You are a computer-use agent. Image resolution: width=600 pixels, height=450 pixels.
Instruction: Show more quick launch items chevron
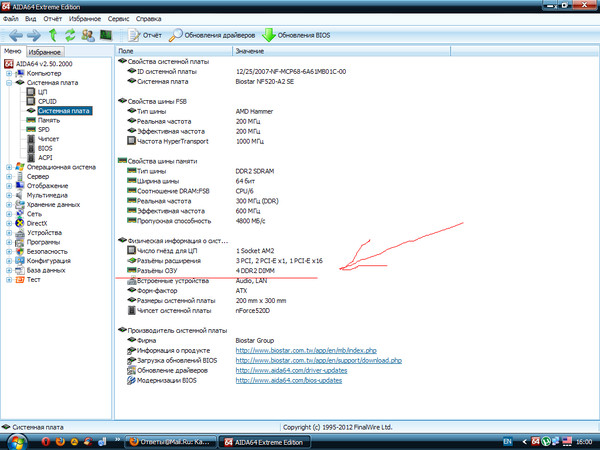click(x=117, y=439)
